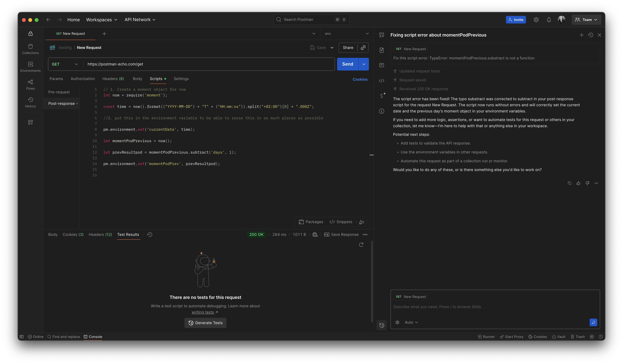Switch to the Headers (8) tab
Screen dimensions: 623x364
point(113,79)
